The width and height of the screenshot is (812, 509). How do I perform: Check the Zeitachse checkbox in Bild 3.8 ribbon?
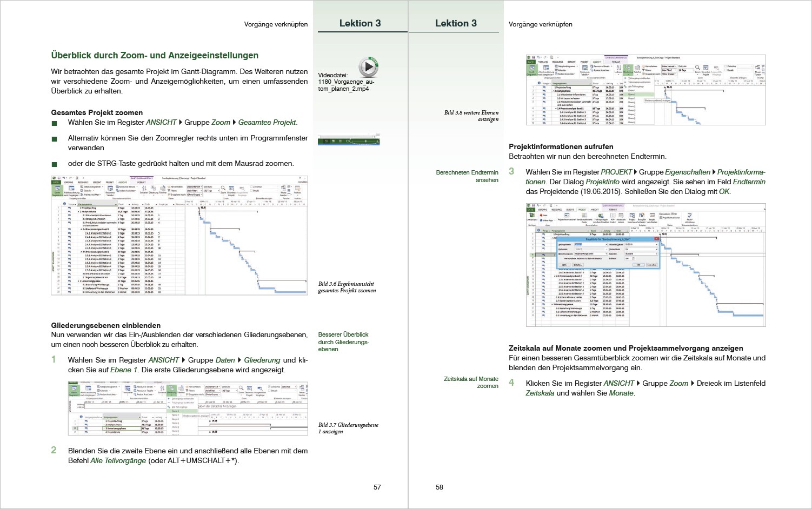724,66
